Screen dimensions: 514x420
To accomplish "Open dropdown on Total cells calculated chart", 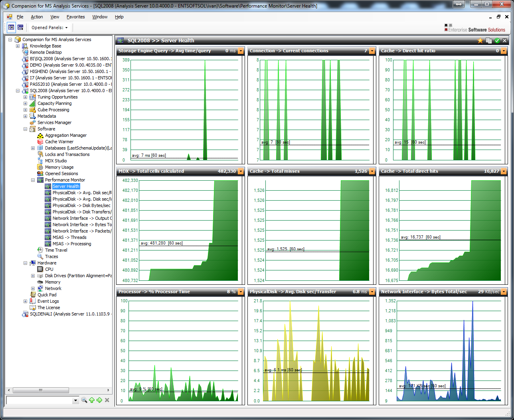I will (x=241, y=172).
